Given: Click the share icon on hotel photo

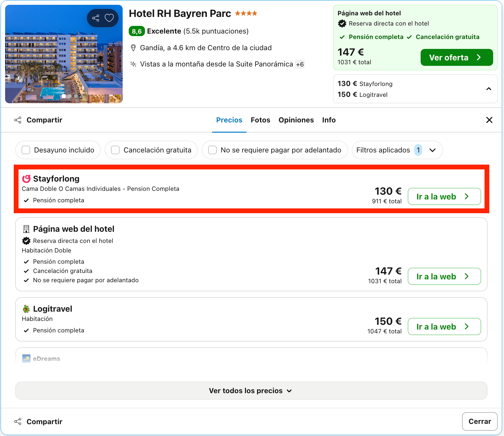Looking at the screenshot, I should 96,18.
